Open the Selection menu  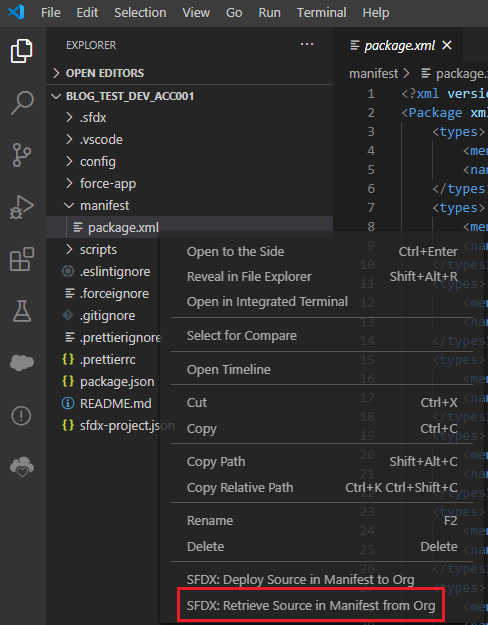(140, 13)
